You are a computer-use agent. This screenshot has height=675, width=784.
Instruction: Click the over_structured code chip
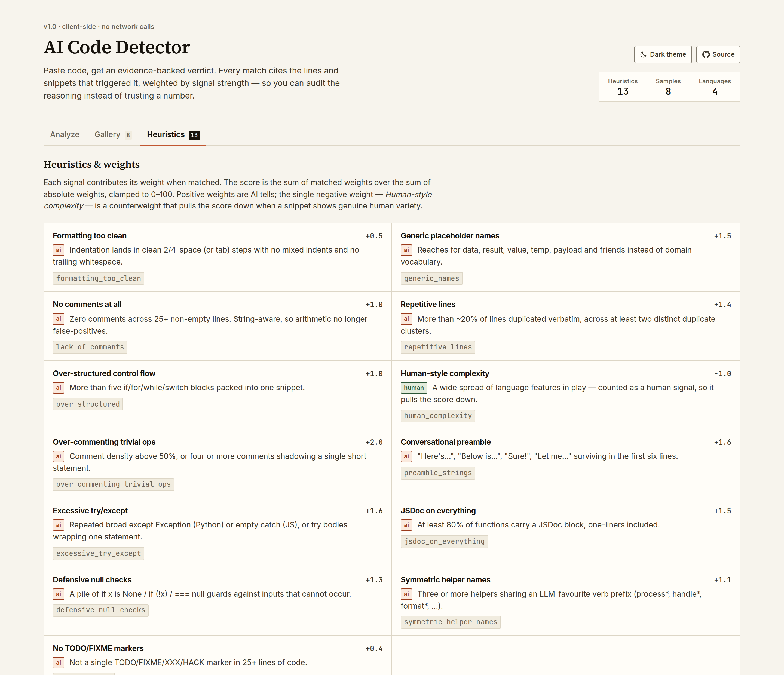click(x=88, y=404)
